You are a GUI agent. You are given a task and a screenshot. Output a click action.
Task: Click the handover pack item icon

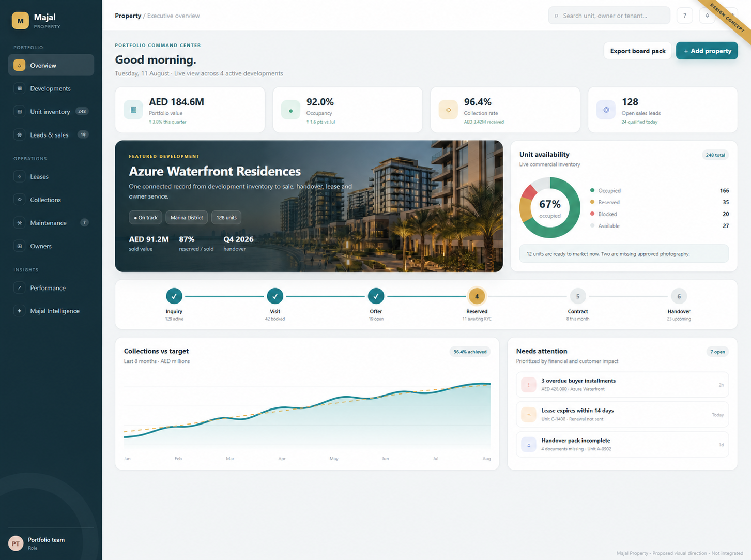click(x=528, y=445)
